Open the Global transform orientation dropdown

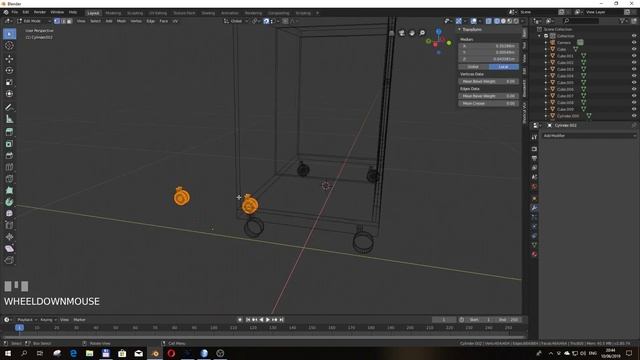pyautogui.click(x=236, y=21)
